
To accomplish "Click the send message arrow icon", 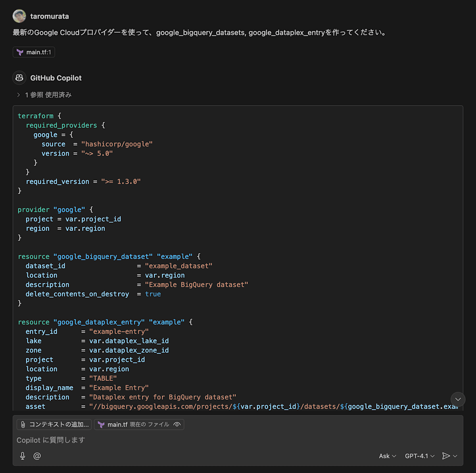I will coord(446,456).
